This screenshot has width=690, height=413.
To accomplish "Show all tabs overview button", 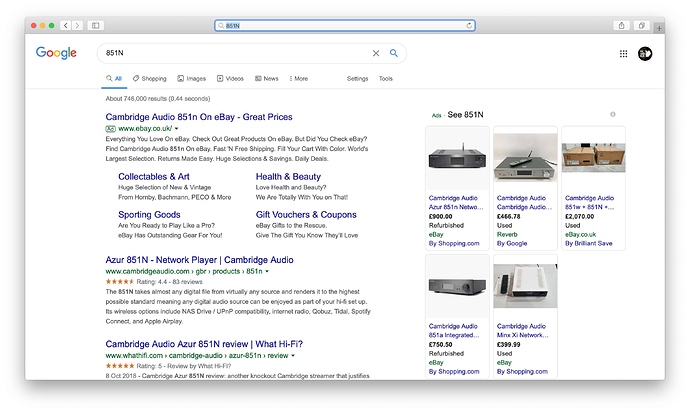I will pos(642,26).
